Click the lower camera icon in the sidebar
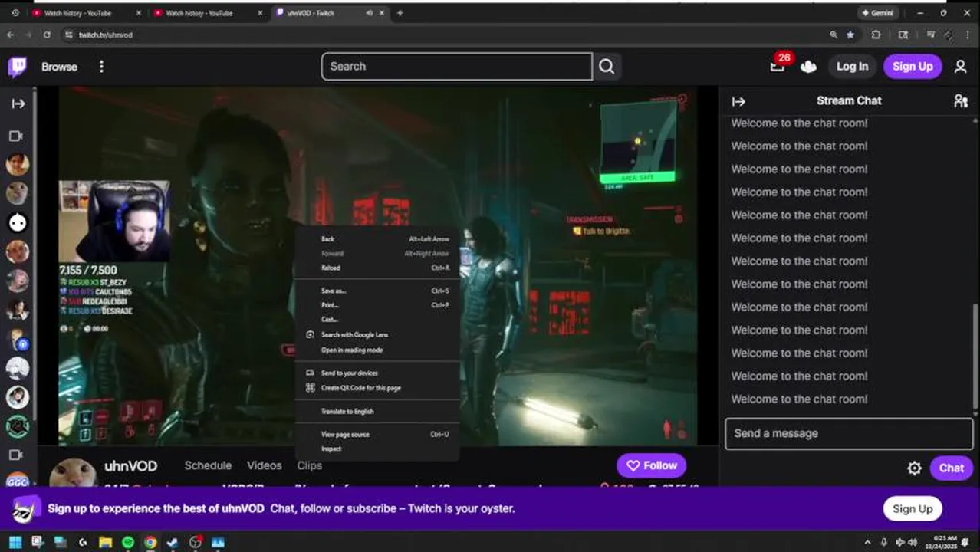Viewport: 980px width, 552px height. coord(15,455)
